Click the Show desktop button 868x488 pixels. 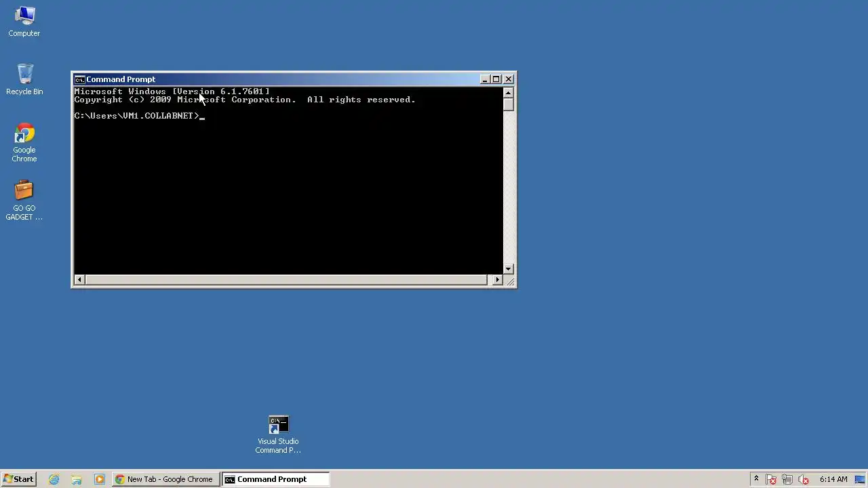(861, 479)
